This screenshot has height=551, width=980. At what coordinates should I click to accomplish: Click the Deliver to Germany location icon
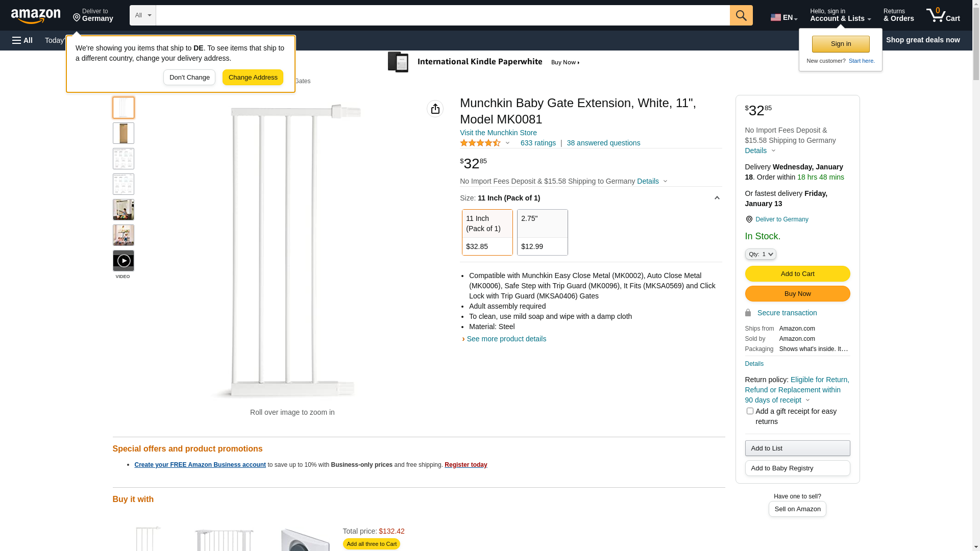[x=749, y=219]
